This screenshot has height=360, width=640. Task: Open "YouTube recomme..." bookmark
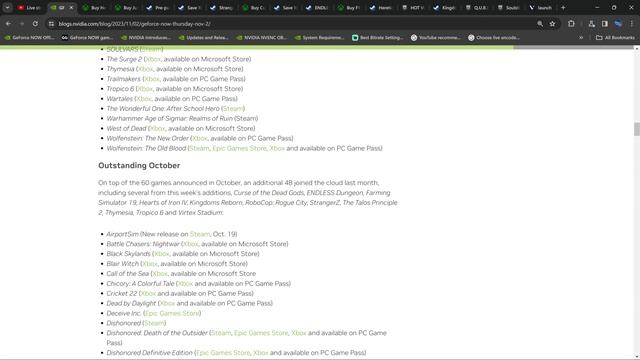[436, 38]
